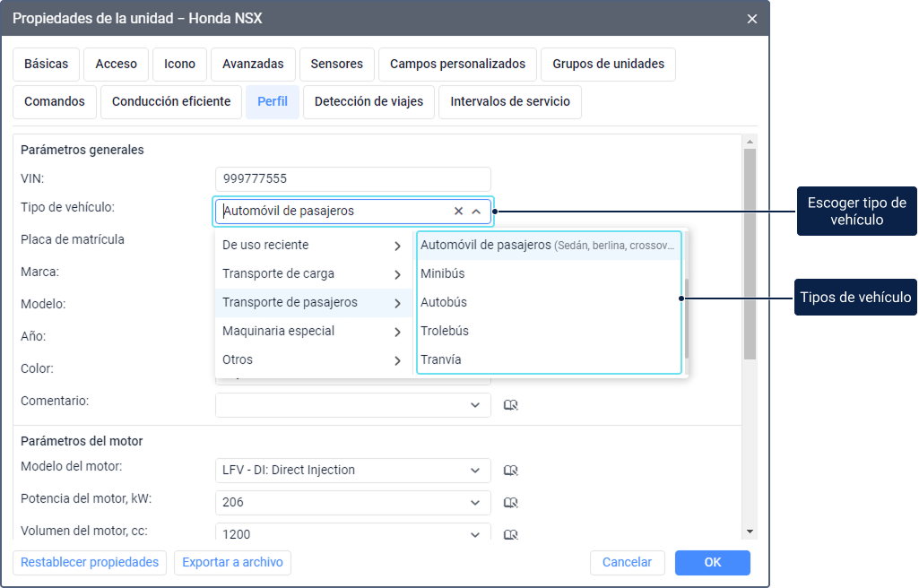Click the book icon beside Volumen del motor

511,534
